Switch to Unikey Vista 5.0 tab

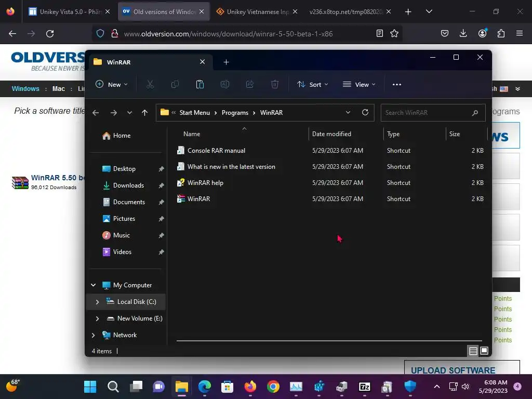(x=69, y=11)
